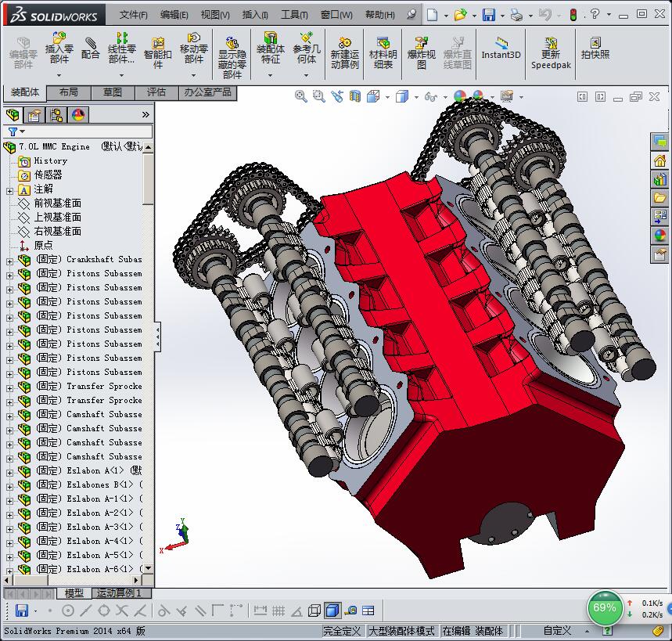Image resolution: width=672 pixels, height=641 pixels.
Task: Click Insert Components (插入零部件) tool
Action: coord(59,48)
